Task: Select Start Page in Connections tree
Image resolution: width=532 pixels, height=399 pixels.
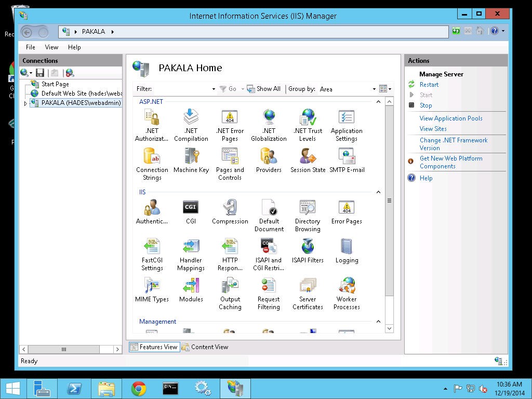Action: click(55, 84)
